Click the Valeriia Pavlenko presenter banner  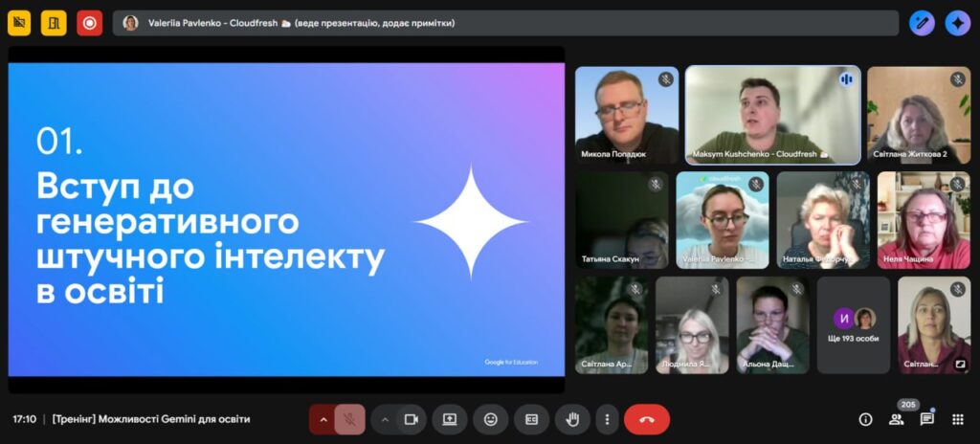point(505,23)
